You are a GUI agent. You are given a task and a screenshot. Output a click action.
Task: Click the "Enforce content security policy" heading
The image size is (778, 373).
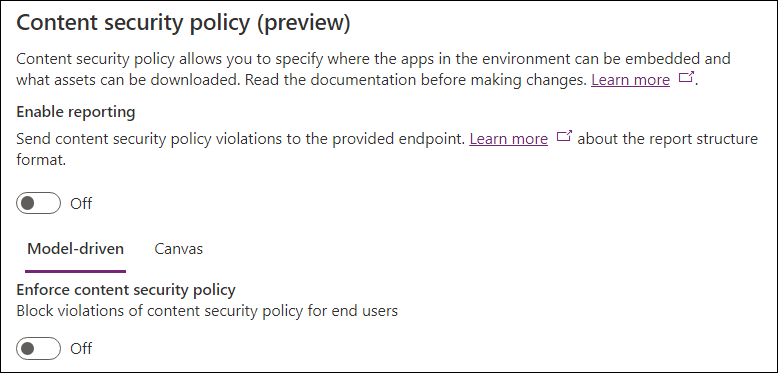[x=126, y=290]
